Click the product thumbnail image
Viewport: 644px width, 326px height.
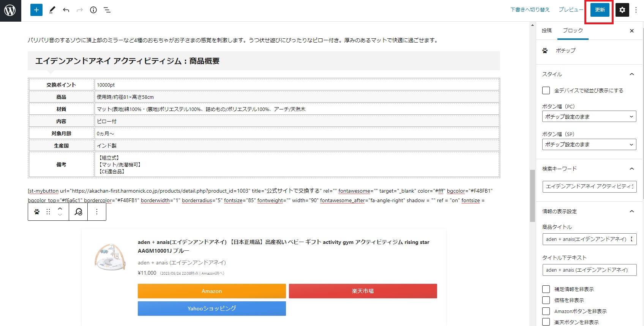tap(110, 258)
